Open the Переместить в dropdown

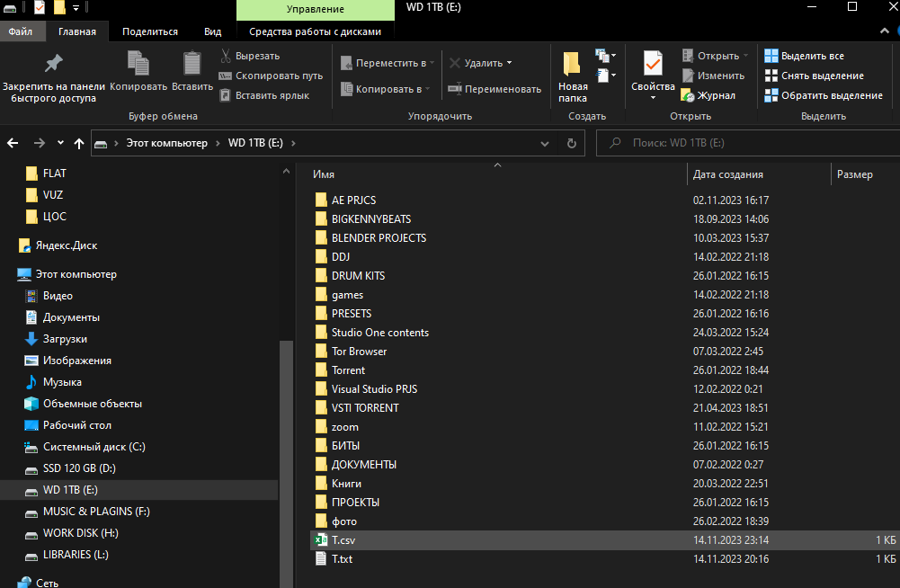point(388,63)
